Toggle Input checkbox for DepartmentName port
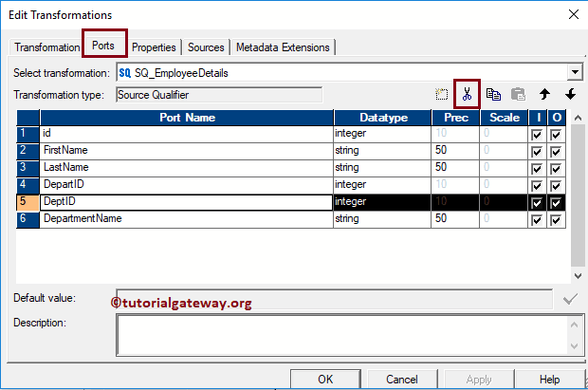Viewport: 588px width, 390px height. (537, 220)
